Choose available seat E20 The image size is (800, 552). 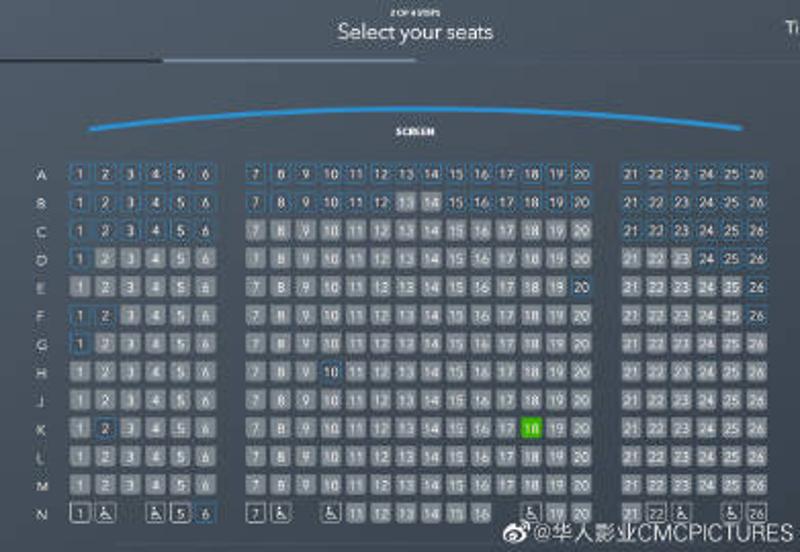click(x=582, y=286)
